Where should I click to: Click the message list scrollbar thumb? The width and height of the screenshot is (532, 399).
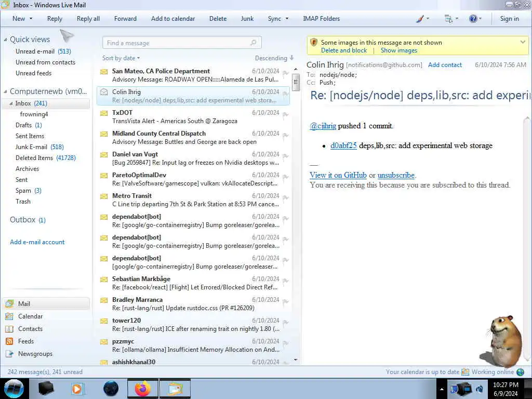tap(296, 82)
